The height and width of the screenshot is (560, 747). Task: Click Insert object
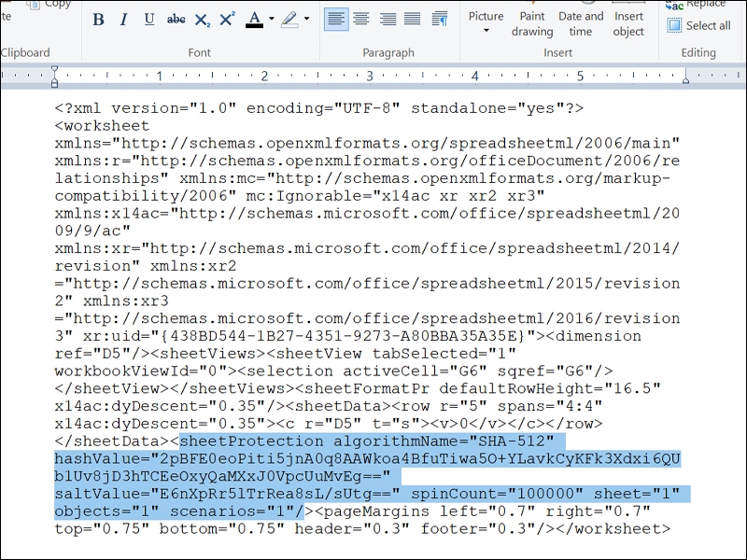[x=628, y=24]
